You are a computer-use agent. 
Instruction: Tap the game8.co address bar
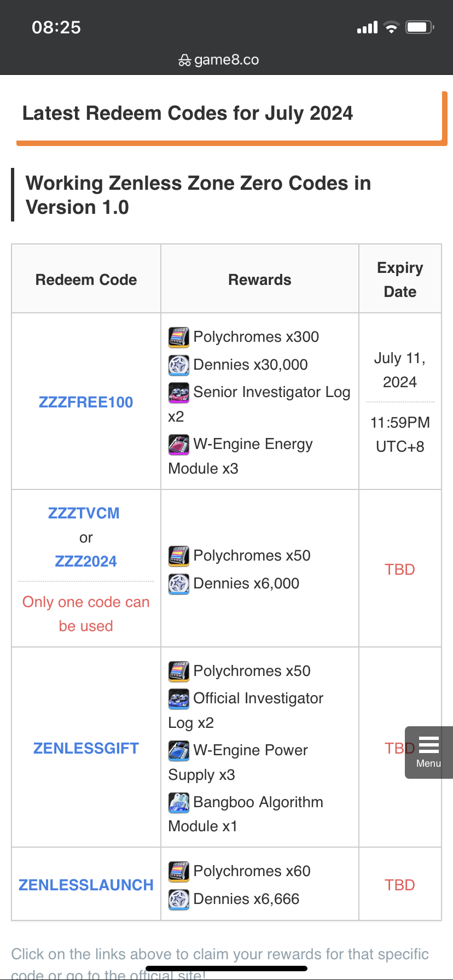226,60
